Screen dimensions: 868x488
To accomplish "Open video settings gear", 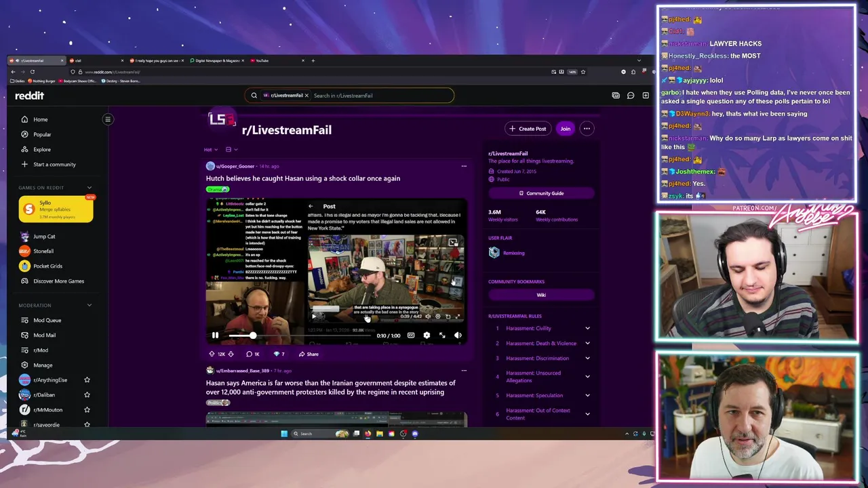I will coord(427,335).
